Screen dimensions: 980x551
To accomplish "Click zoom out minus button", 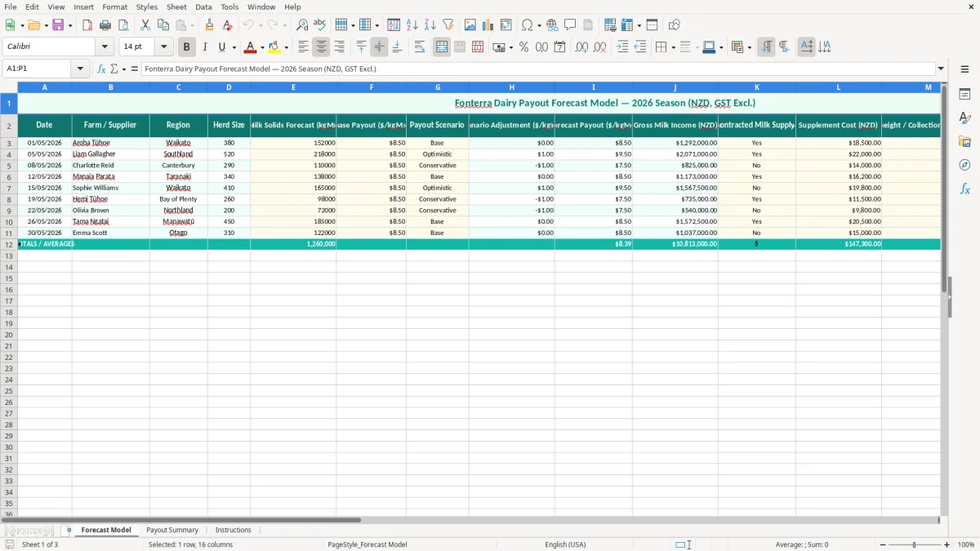I will 882,544.
